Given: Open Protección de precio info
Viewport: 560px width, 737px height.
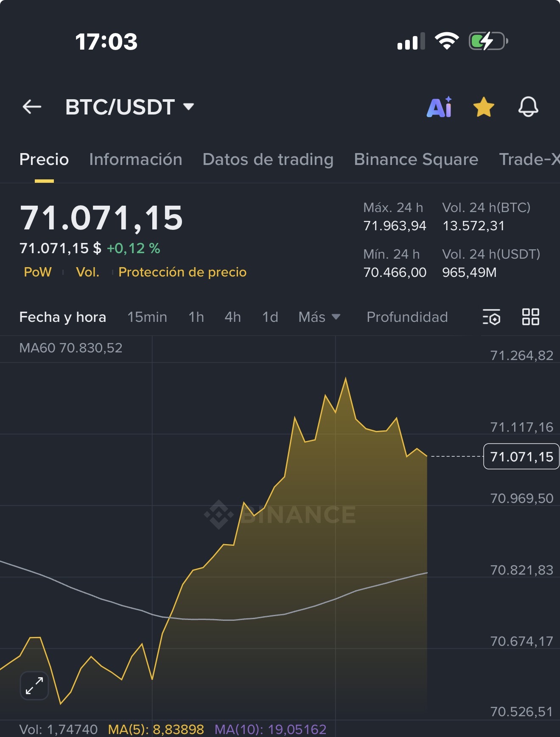Looking at the screenshot, I should pyautogui.click(x=182, y=272).
